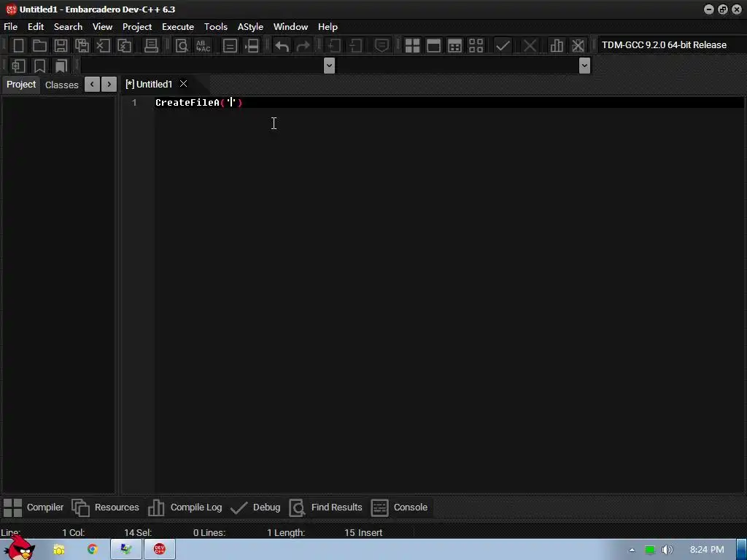Open the Edit menu
The width and height of the screenshot is (747, 560).
(36, 27)
